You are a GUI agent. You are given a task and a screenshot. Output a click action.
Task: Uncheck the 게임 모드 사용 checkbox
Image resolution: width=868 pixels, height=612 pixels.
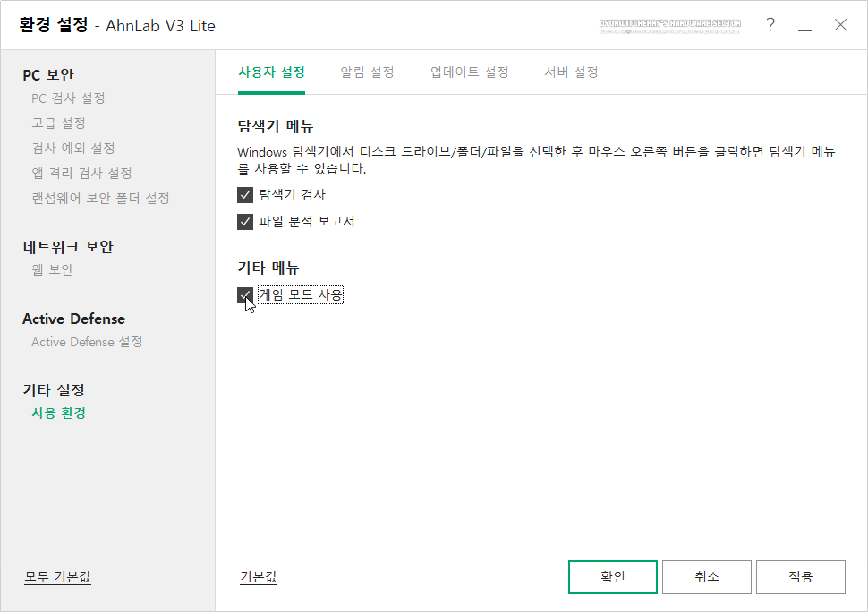pyautogui.click(x=245, y=295)
